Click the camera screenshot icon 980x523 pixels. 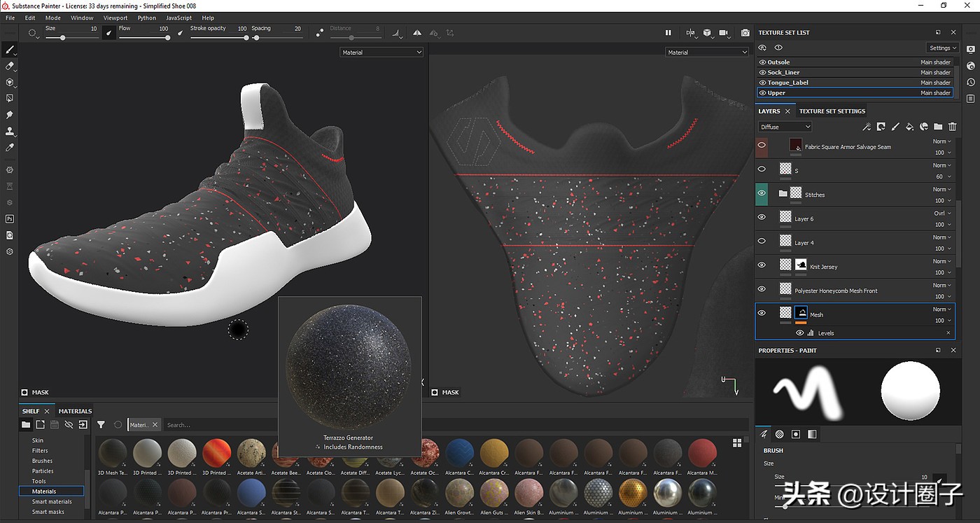[x=745, y=32]
